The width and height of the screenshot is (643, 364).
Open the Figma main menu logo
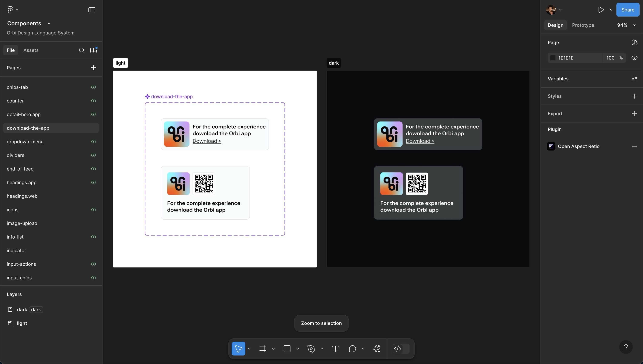tap(10, 10)
